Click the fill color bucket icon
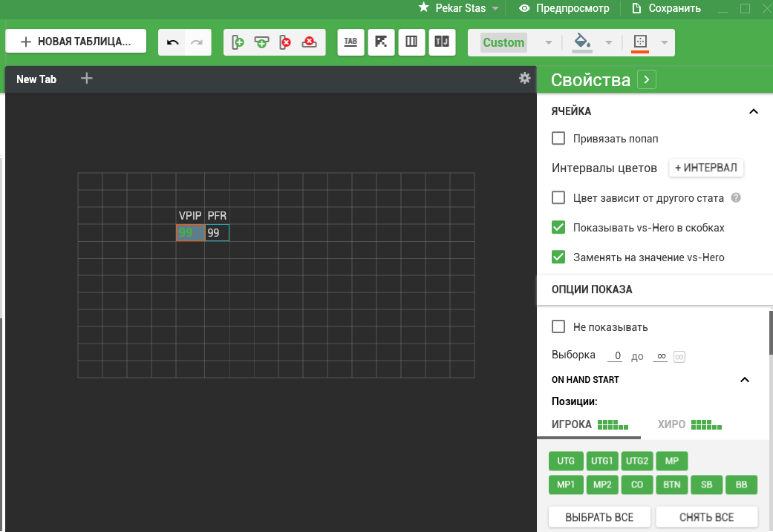Screen dimensions: 773x532 click(x=582, y=42)
